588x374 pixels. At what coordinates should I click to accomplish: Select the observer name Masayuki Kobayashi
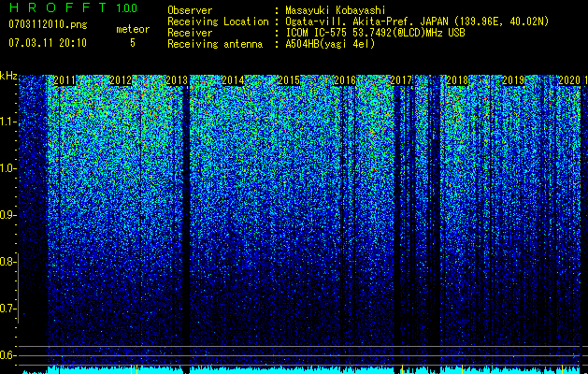[336, 10]
